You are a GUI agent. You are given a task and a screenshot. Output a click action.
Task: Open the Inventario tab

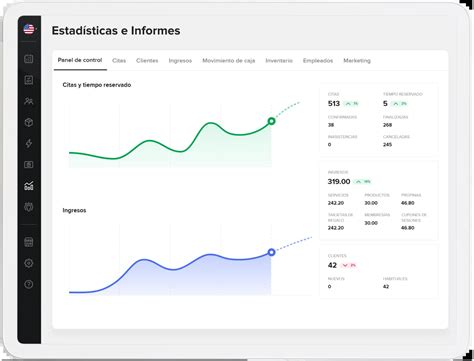click(x=279, y=61)
